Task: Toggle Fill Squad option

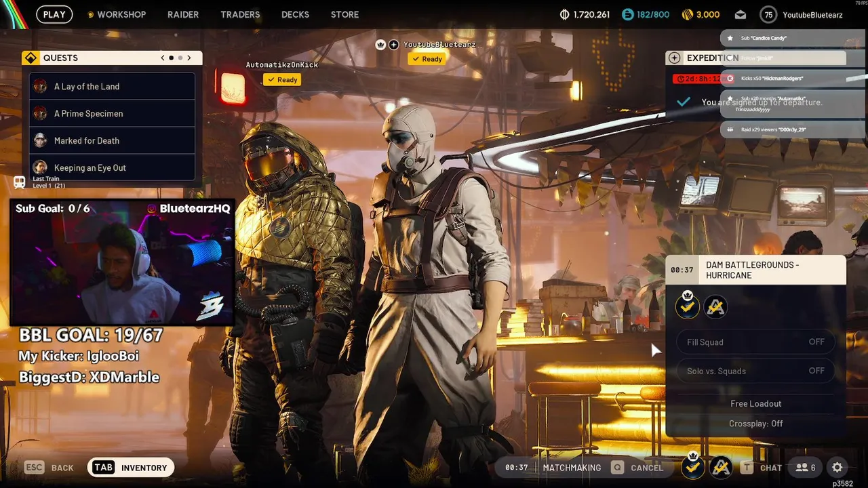Action: pos(755,342)
